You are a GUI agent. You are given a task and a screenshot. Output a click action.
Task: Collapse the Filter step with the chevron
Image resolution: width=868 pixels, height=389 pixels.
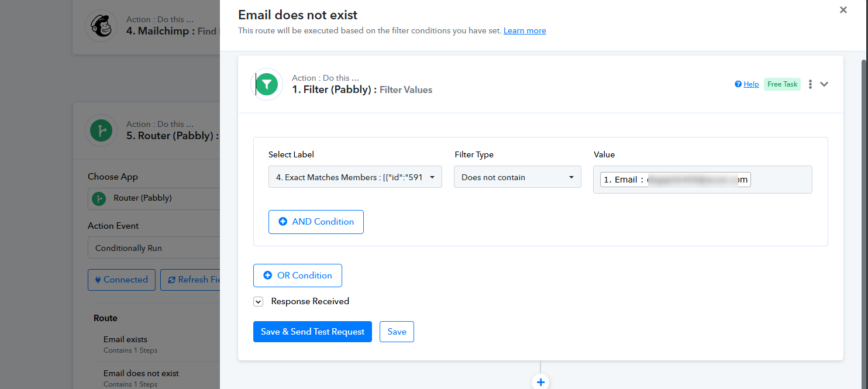pos(824,84)
